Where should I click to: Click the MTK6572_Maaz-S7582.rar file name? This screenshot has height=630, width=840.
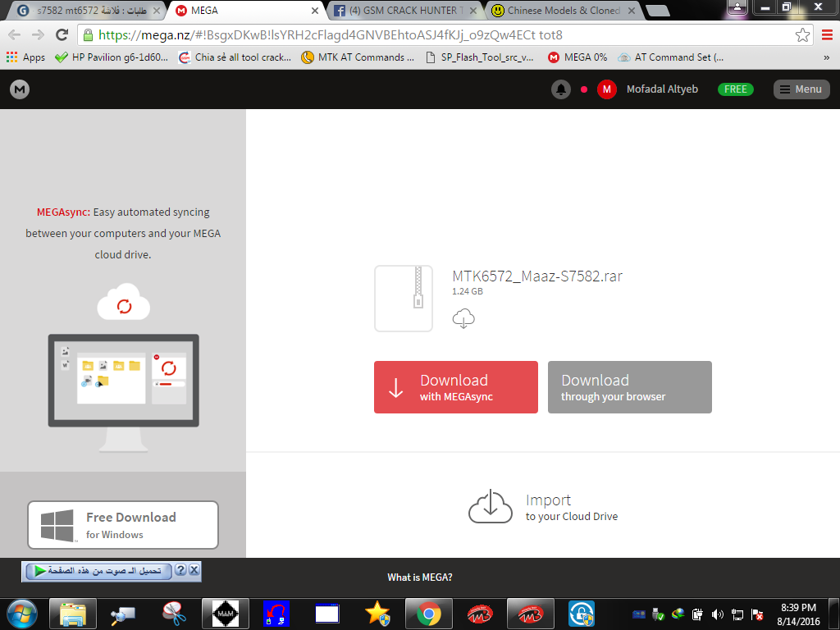coord(537,276)
